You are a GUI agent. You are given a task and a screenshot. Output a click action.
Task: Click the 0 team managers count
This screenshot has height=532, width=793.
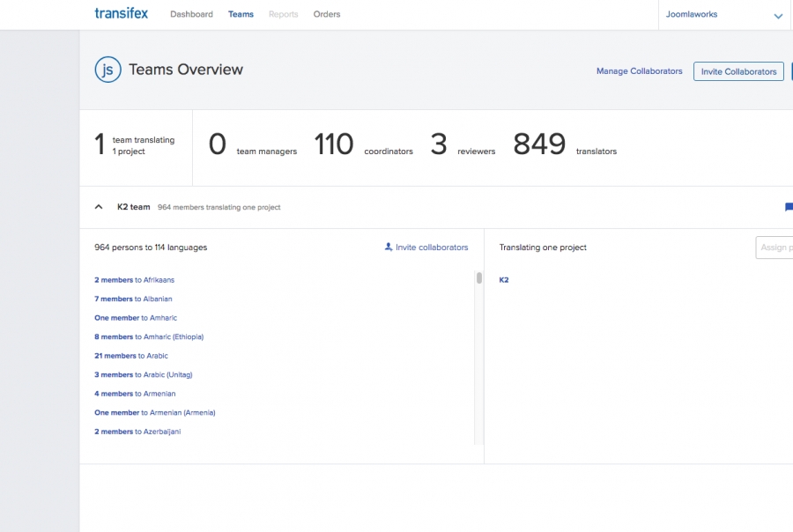pos(252,144)
